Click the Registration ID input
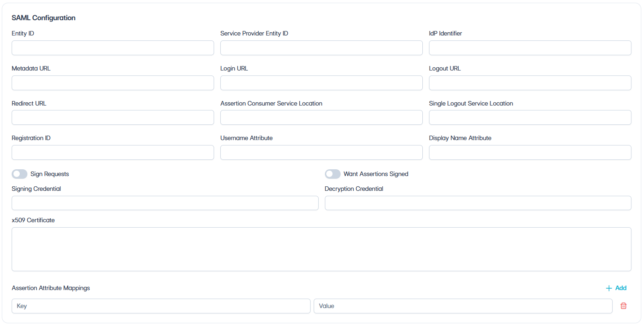This screenshot has height=326, width=644. [x=113, y=152]
